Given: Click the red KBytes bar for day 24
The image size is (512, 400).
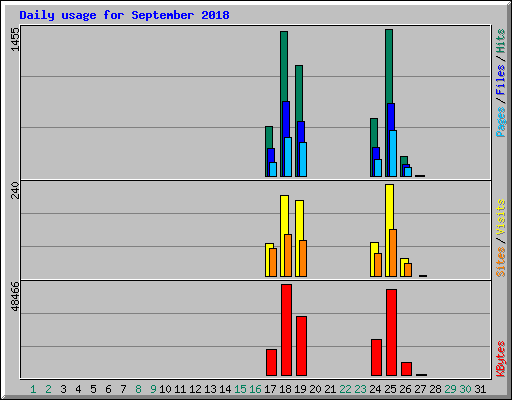Looking at the screenshot, I should (x=376, y=357).
